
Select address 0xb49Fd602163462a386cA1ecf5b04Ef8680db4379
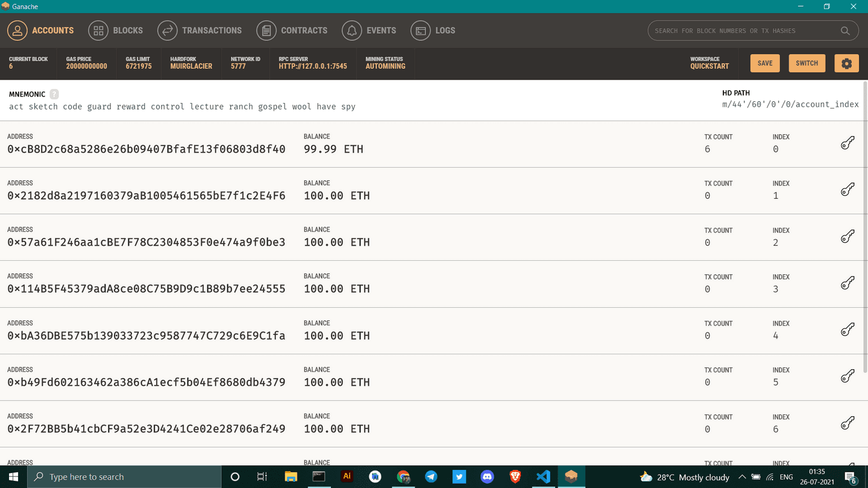coord(146,382)
